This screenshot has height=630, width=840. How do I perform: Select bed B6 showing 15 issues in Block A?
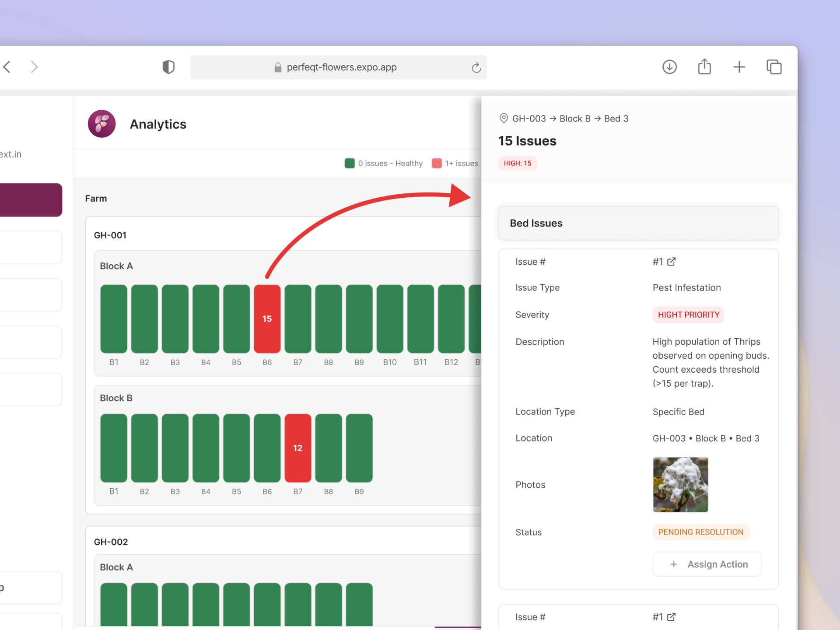coord(267,318)
